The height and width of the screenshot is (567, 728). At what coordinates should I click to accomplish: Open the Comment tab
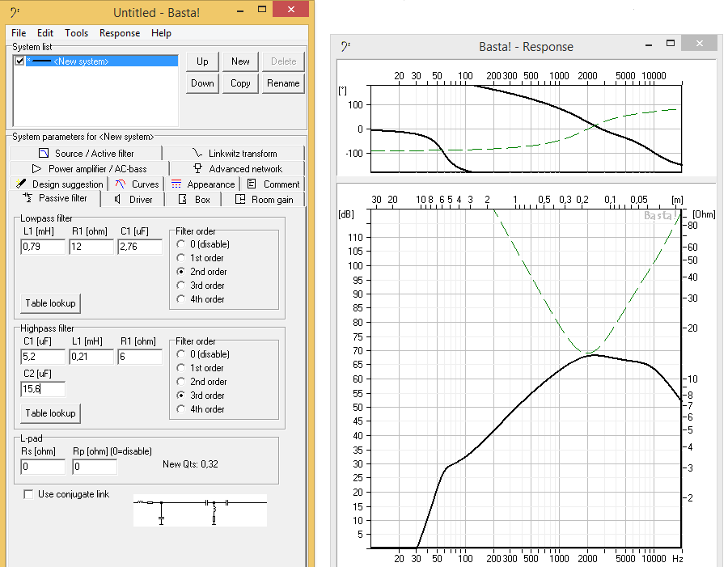coord(273,184)
